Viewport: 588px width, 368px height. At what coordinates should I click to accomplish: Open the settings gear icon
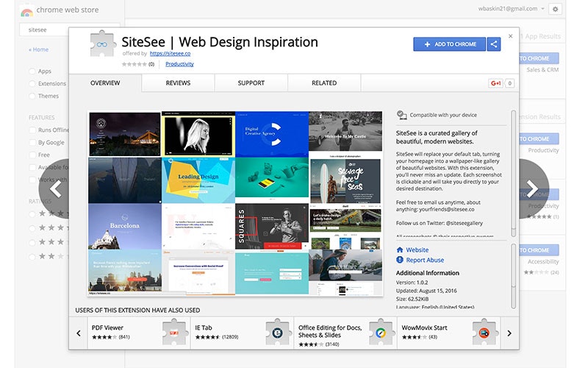point(556,9)
